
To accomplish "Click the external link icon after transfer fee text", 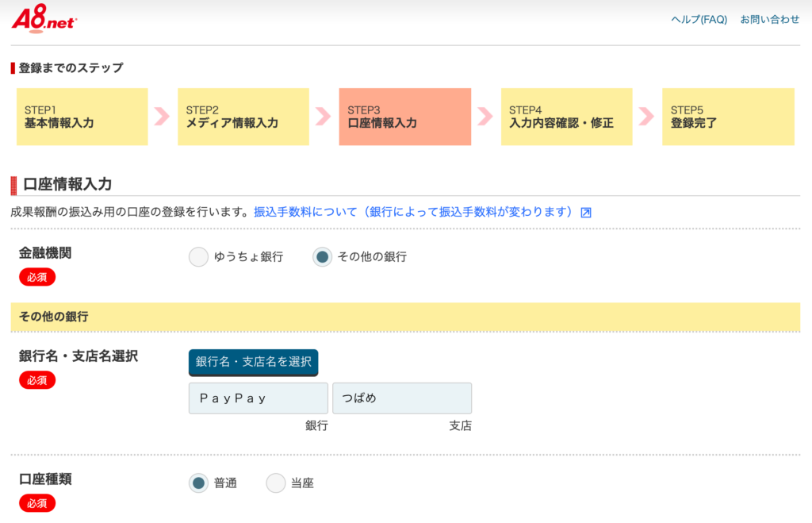I will 586,213.
